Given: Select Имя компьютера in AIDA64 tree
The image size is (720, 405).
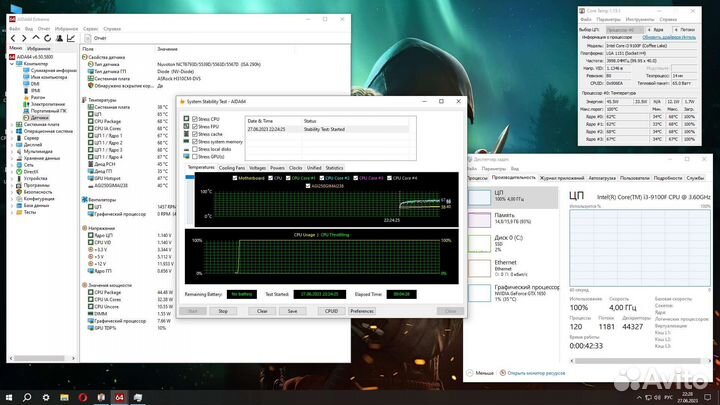Looking at the screenshot, I should (x=49, y=77).
